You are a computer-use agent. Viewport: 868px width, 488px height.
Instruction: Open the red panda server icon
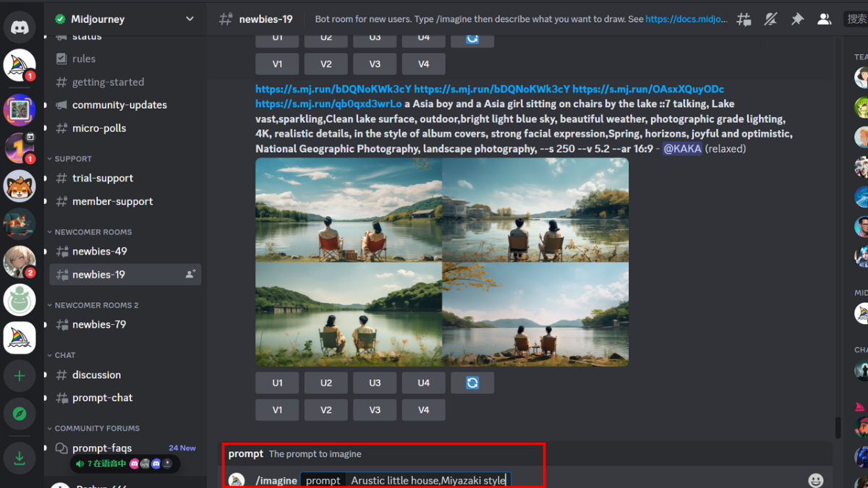(x=20, y=187)
